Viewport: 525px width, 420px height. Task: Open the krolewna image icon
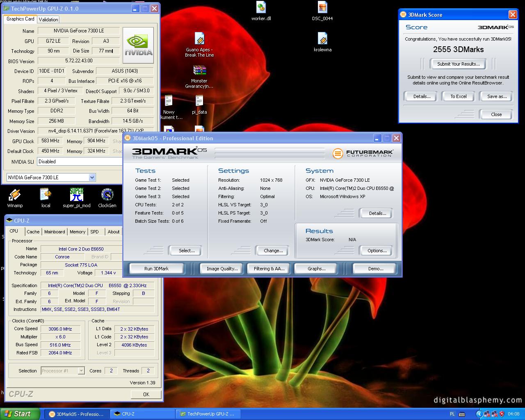(x=322, y=42)
